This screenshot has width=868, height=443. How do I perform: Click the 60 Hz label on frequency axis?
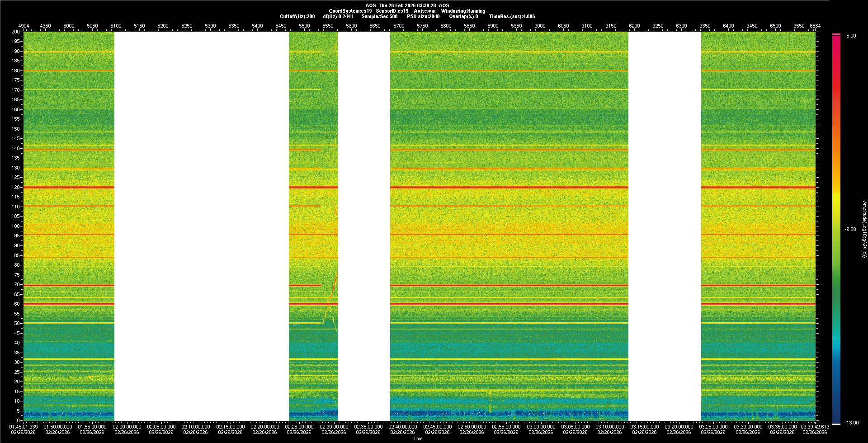tap(17, 304)
